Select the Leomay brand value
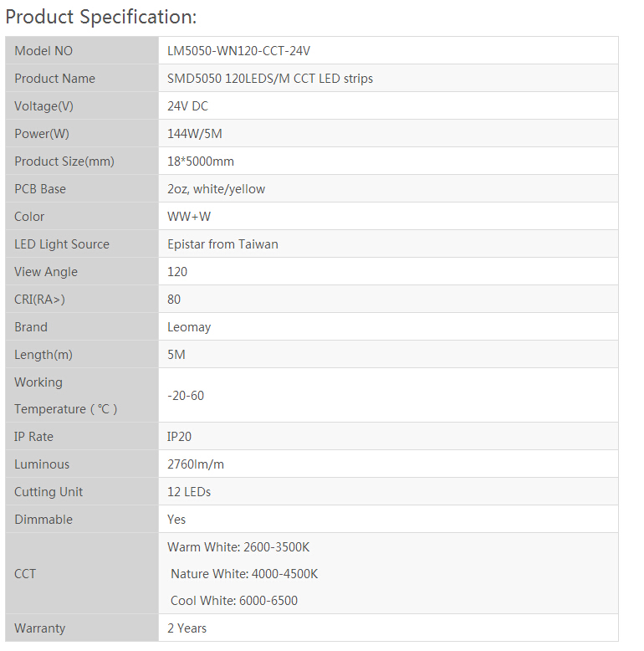Screen dimensions: 644x651 click(x=189, y=327)
